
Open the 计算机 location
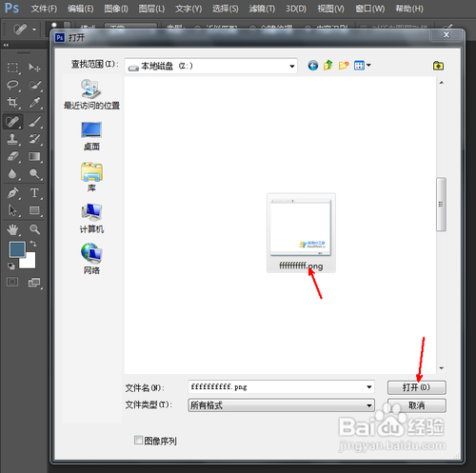tap(91, 218)
